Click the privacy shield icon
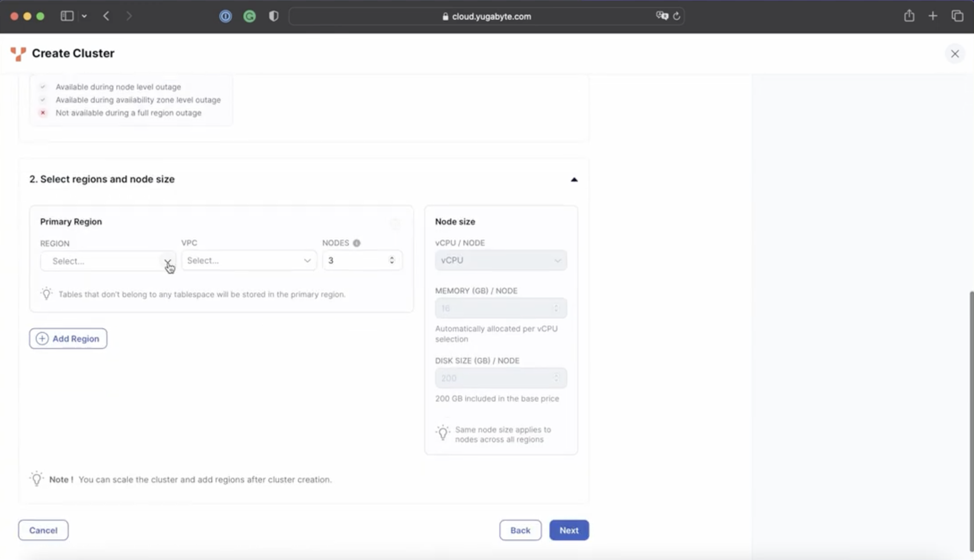974x560 pixels. [x=274, y=16]
